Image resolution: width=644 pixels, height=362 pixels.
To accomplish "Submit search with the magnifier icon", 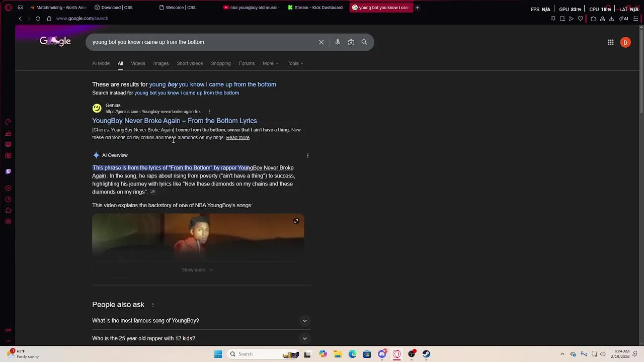I will [364, 42].
